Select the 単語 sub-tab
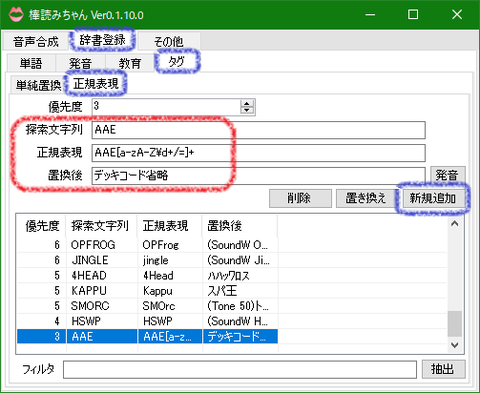This screenshot has height=393, width=480. (31, 63)
